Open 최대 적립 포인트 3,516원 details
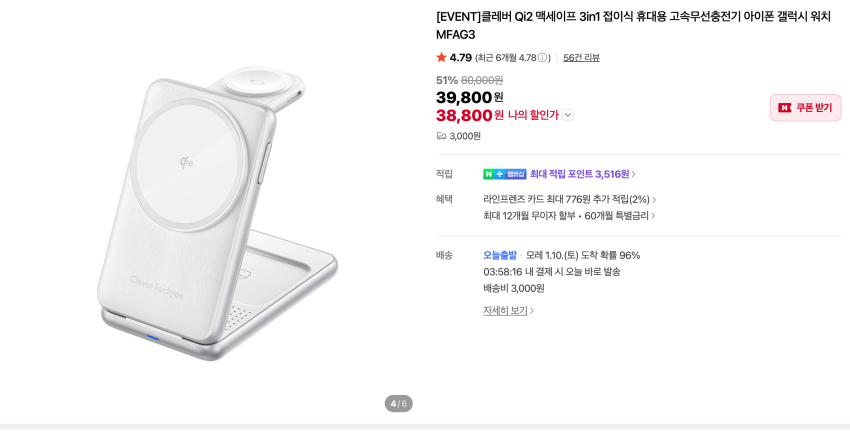Viewport: 850px width, 433px height. click(582, 174)
